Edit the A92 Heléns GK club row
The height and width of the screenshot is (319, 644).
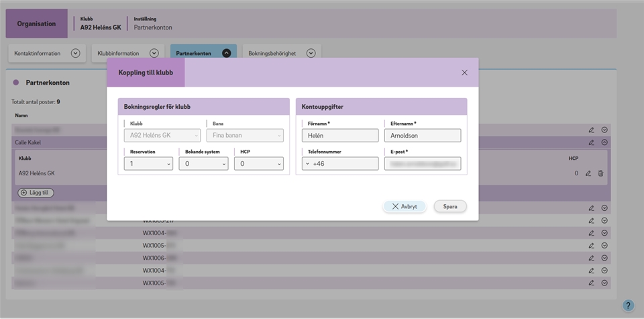(588, 173)
